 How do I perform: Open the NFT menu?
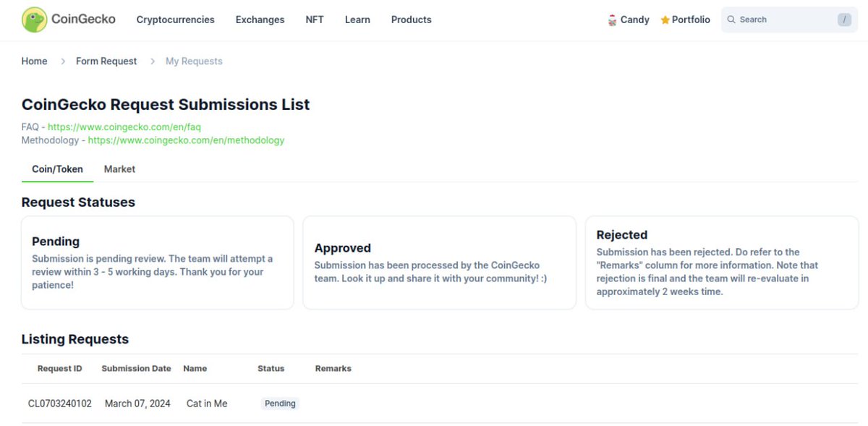coord(315,20)
